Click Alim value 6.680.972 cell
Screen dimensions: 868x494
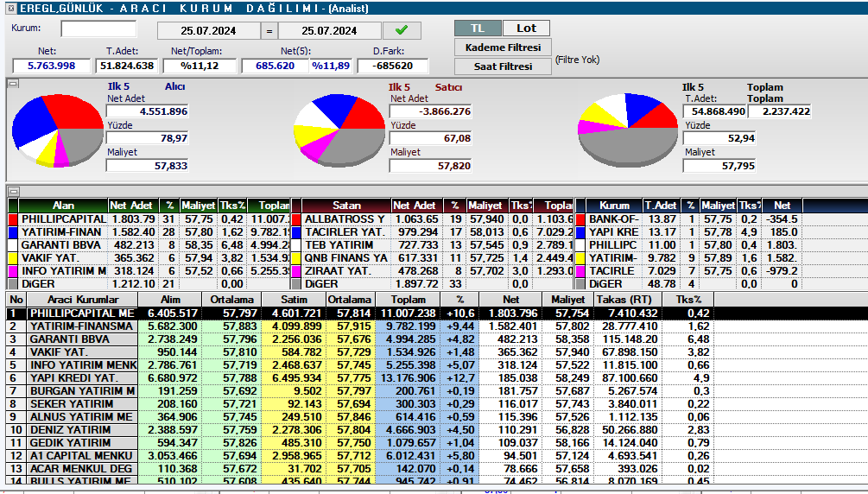(x=170, y=377)
